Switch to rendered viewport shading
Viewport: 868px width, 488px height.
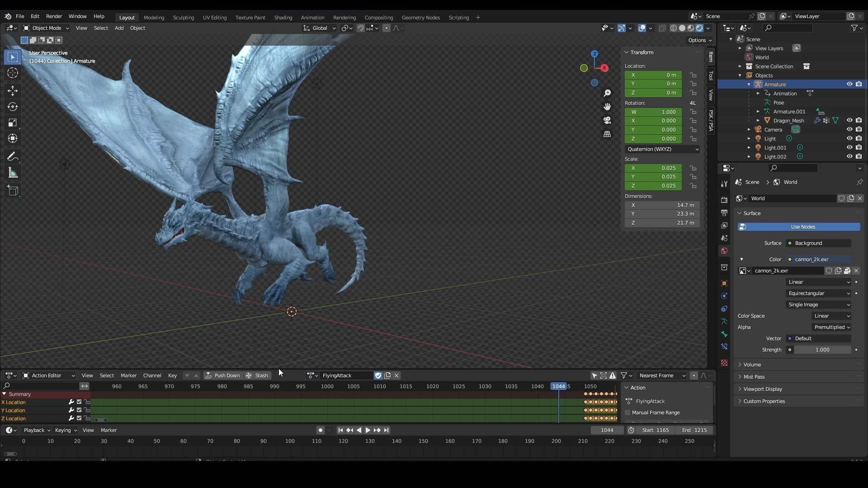click(x=699, y=28)
